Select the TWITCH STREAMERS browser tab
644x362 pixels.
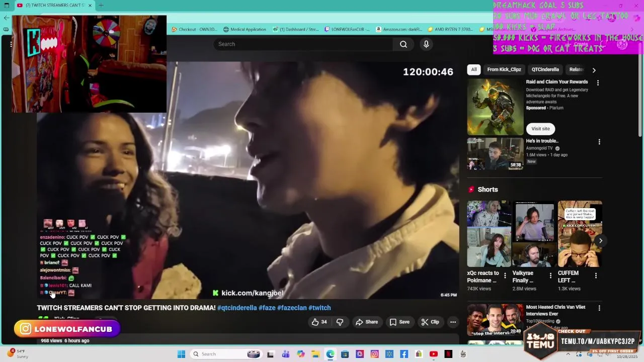54,5
